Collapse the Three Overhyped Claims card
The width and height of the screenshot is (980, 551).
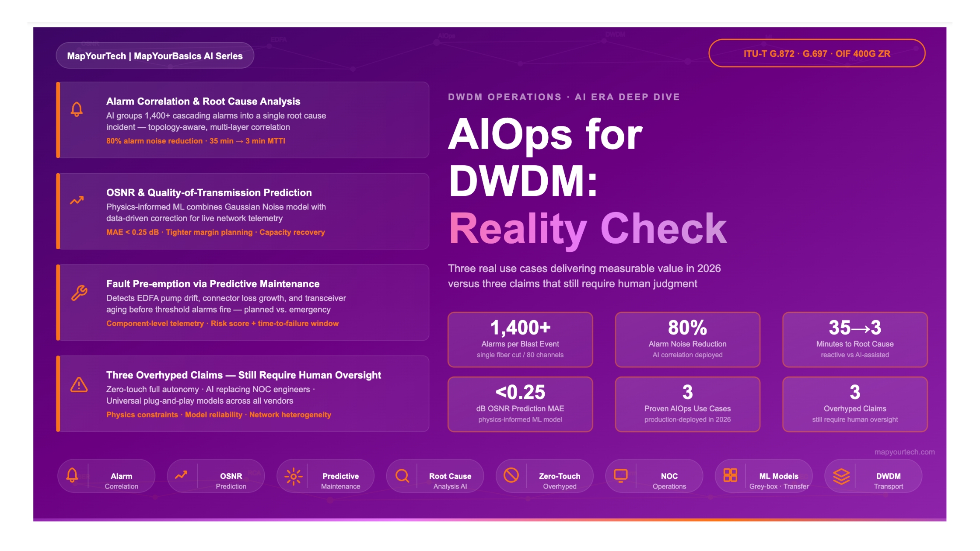click(x=243, y=393)
